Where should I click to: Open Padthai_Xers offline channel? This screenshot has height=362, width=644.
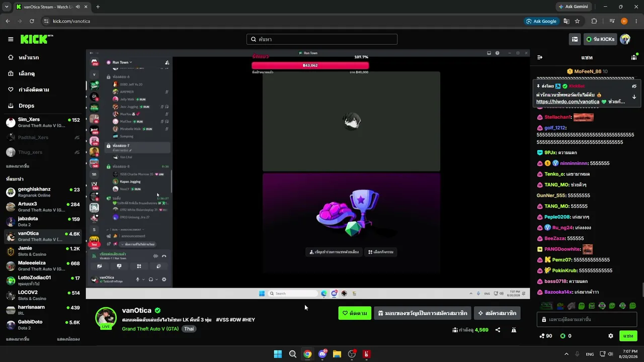pos(43,137)
